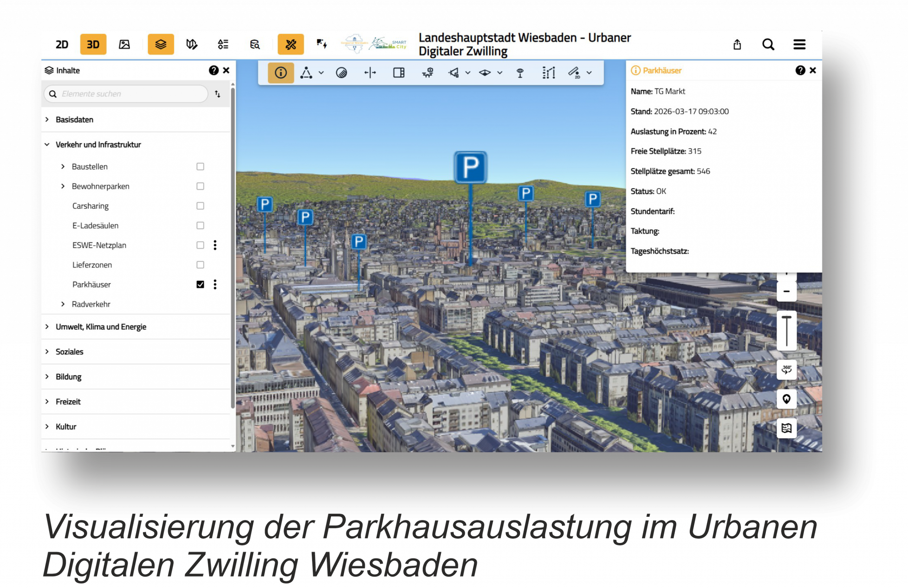Click the tools wrench icon in header
This screenshot has width=908, height=588.
[x=290, y=44]
